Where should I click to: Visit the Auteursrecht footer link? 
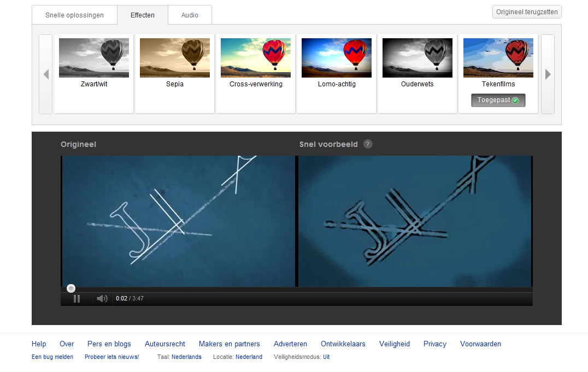165,344
